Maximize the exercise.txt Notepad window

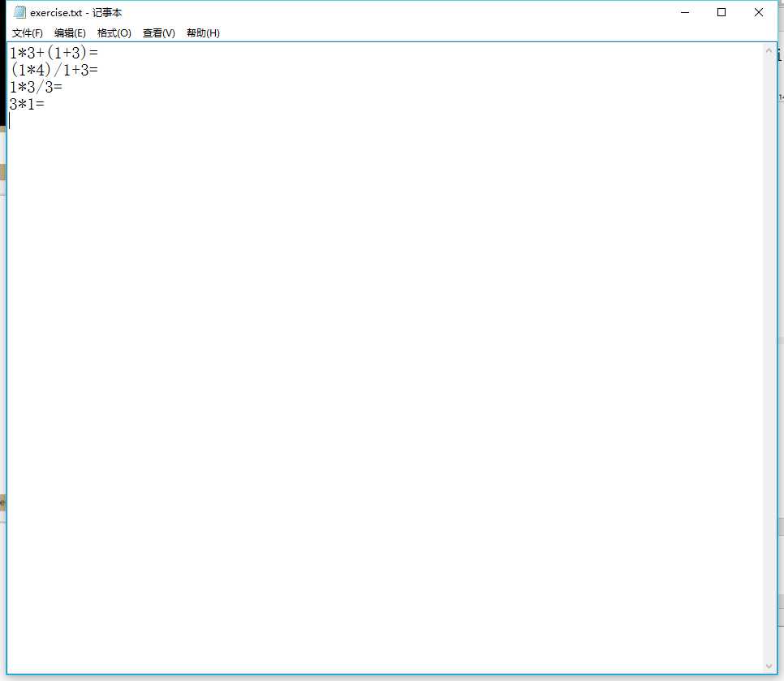pyautogui.click(x=722, y=12)
